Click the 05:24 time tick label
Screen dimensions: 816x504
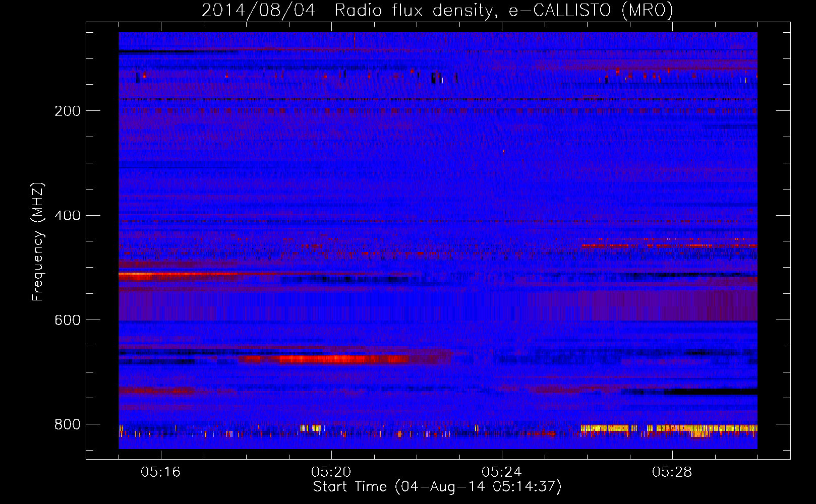(x=502, y=472)
